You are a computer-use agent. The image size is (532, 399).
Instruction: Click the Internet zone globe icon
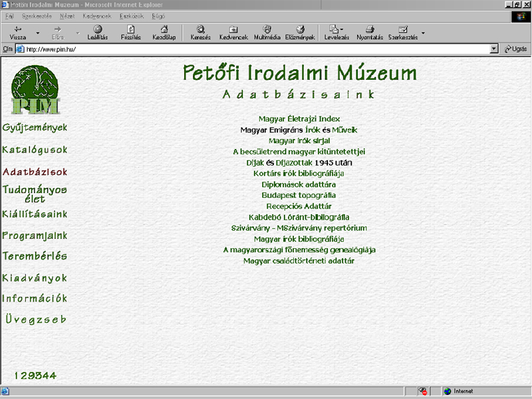448,391
